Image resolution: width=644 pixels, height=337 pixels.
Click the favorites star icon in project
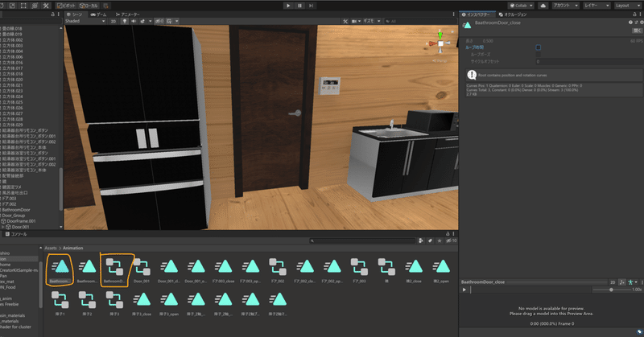[x=439, y=241]
